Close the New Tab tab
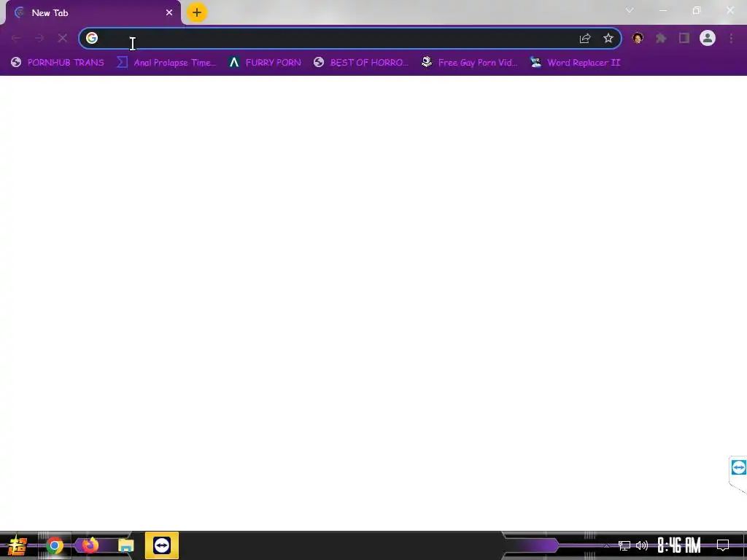The width and height of the screenshot is (747, 560). tap(169, 13)
